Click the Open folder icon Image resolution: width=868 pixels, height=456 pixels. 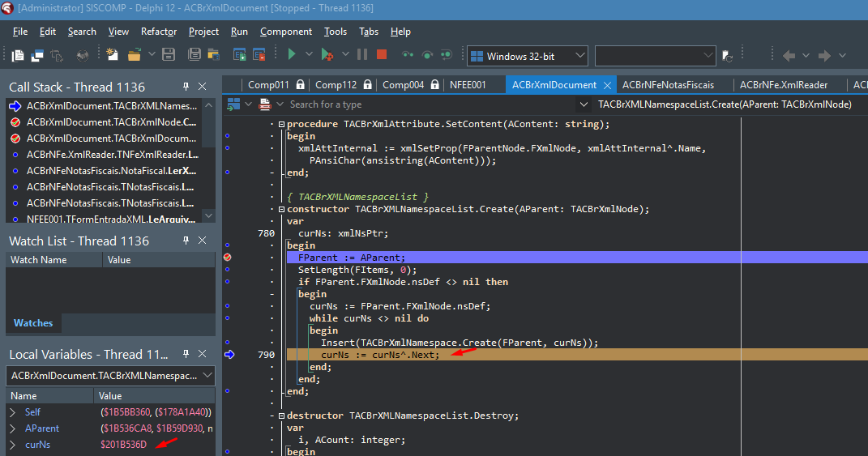[134, 54]
